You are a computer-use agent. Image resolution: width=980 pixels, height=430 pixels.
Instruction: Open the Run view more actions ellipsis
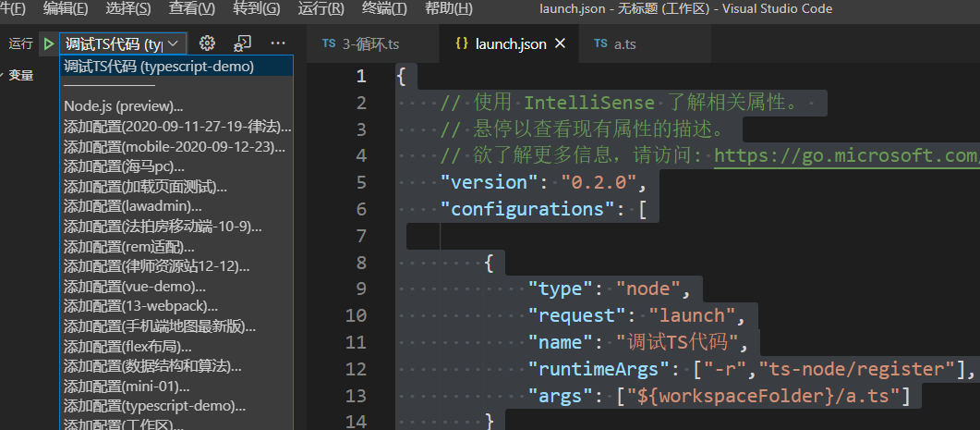(277, 43)
